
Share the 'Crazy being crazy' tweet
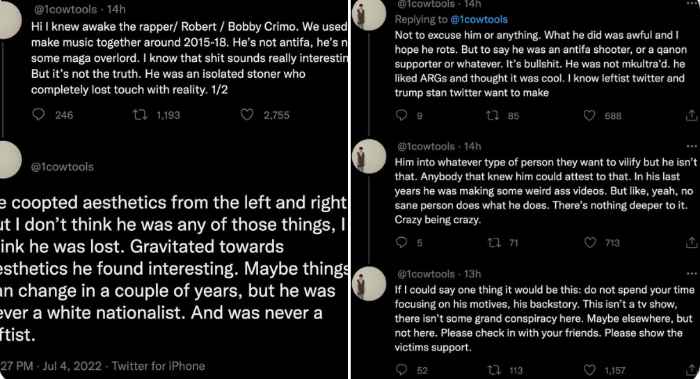[692, 242]
